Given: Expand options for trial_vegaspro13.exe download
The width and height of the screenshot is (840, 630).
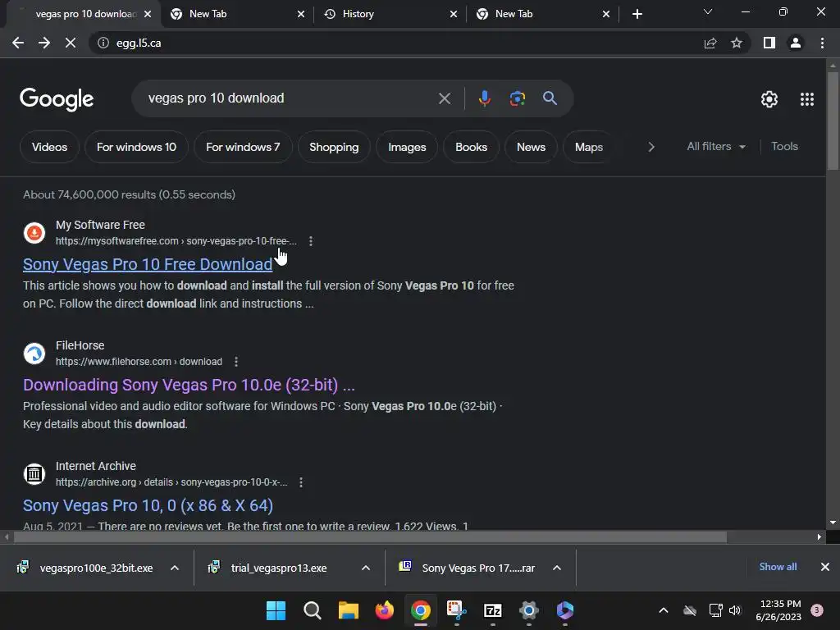Looking at the screenshot, I should (366, 568).
